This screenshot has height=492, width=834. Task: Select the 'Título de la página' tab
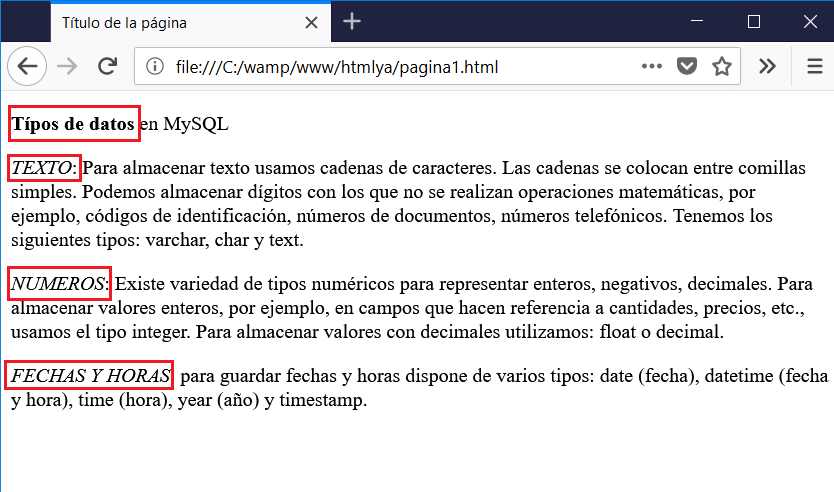tap(190, 22)
